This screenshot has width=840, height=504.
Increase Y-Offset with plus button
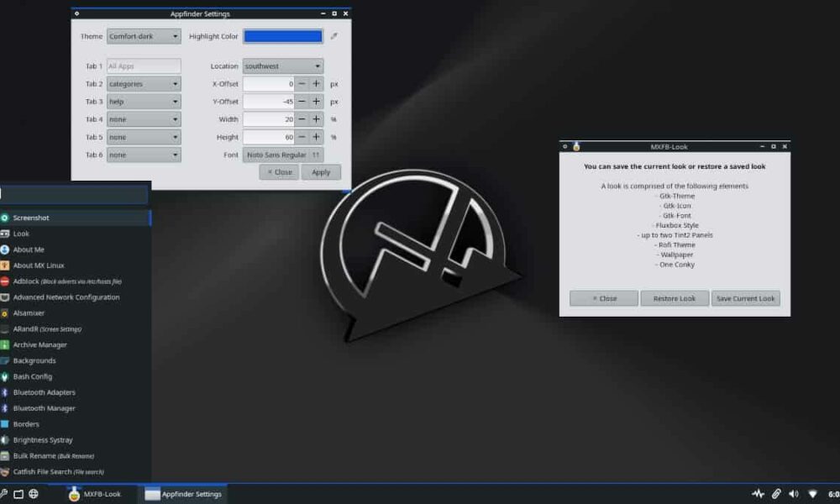(316, 102)
